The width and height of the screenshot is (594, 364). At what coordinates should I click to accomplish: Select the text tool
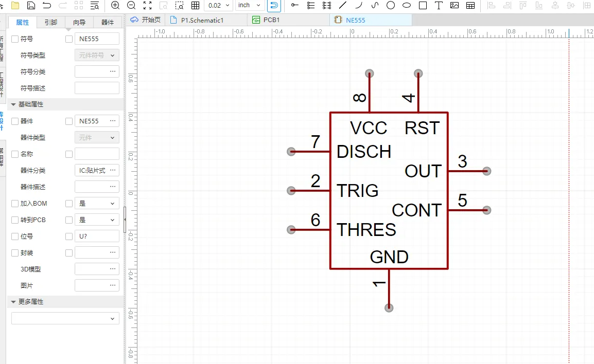pyautogui.click(x=439, y=5)
